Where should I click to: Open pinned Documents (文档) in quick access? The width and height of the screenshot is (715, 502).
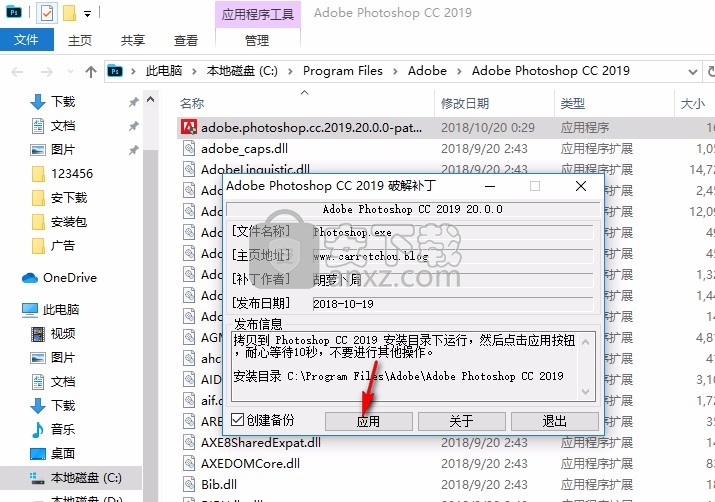pyautogui.click(x=63, y=125)
